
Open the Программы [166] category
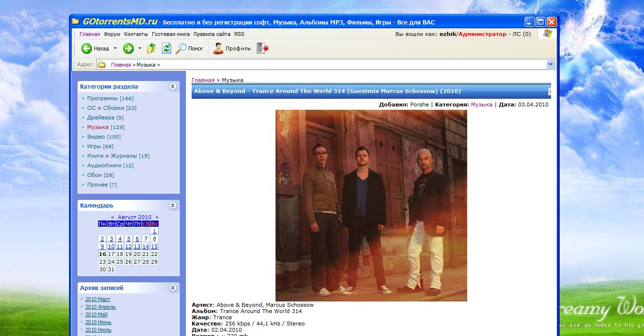[x=110, y=98]
